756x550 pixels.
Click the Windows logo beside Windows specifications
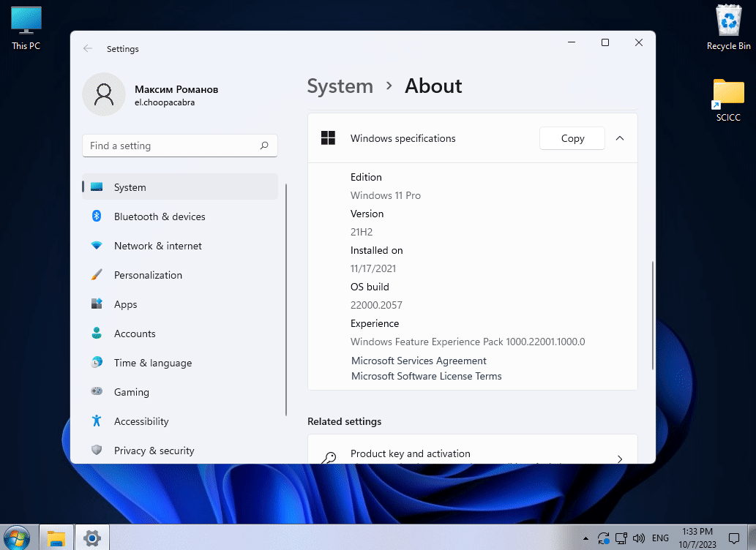328,137
